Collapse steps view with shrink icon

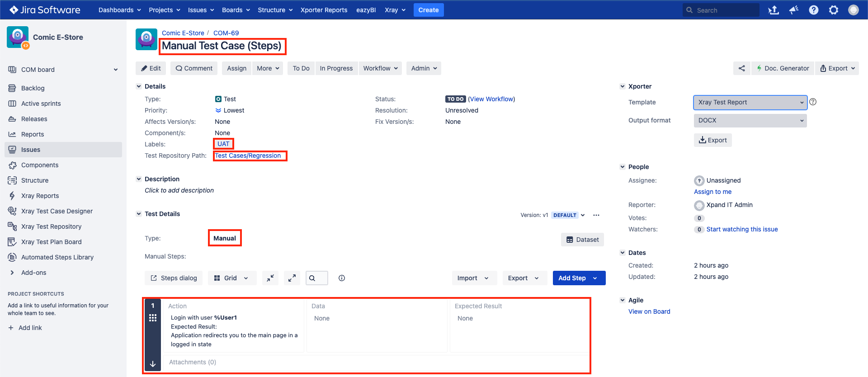point(270,278)
